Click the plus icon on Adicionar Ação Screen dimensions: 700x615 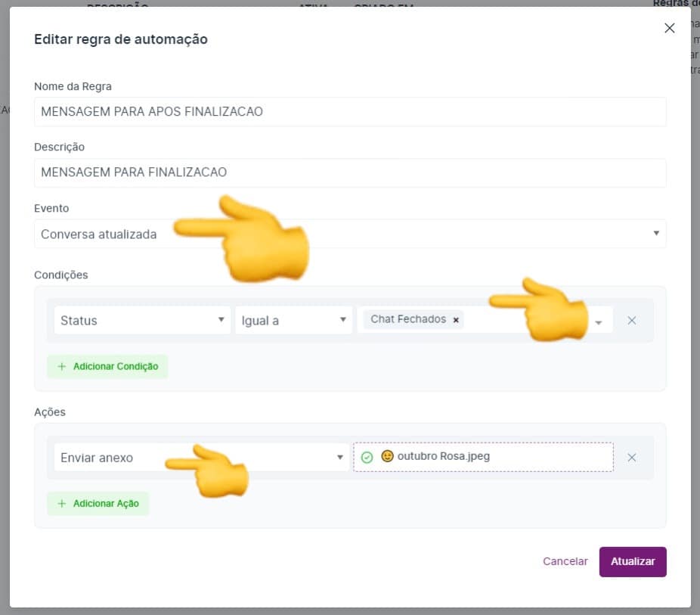[62, 503]
